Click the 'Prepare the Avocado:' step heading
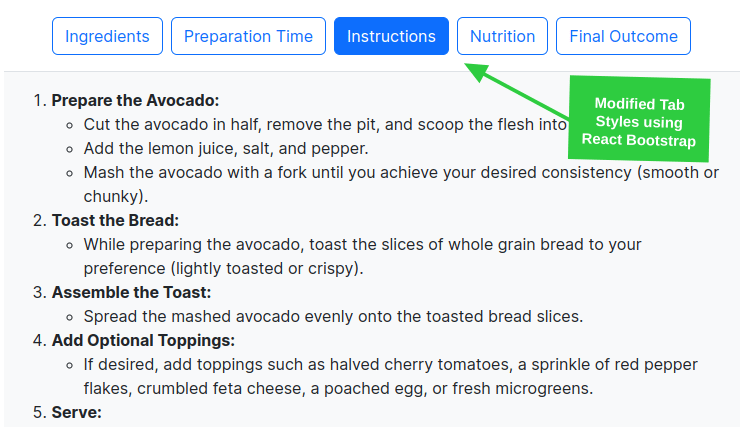Image resolution: width=740 pixels, height=427 pixels. (x=135, y=101)
